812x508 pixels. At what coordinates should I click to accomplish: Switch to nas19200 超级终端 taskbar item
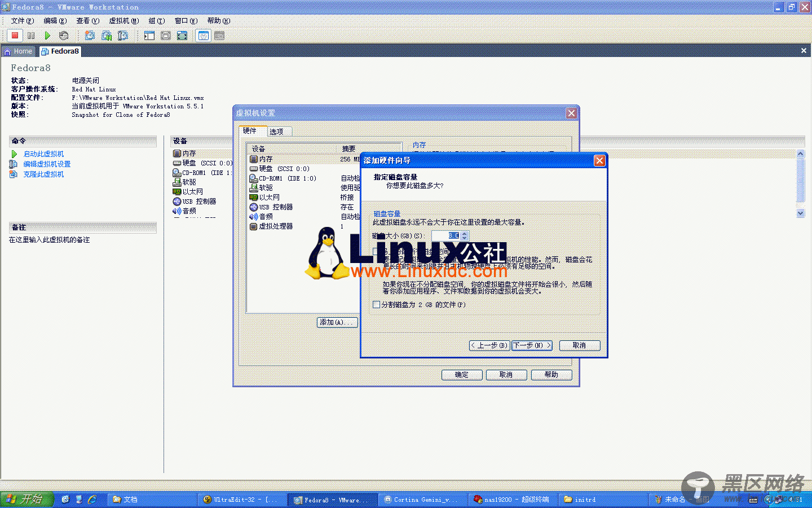pos(514,500)
